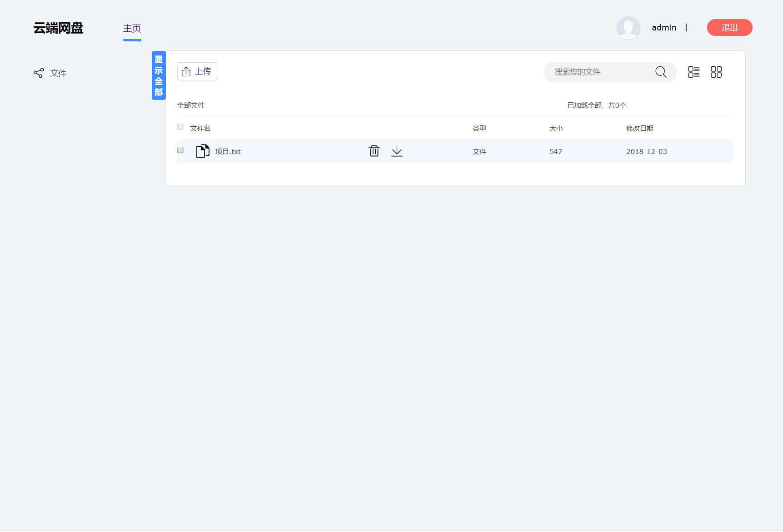
Task: Click the 全部文件 breadcrumb
Action: click(191, 105)
